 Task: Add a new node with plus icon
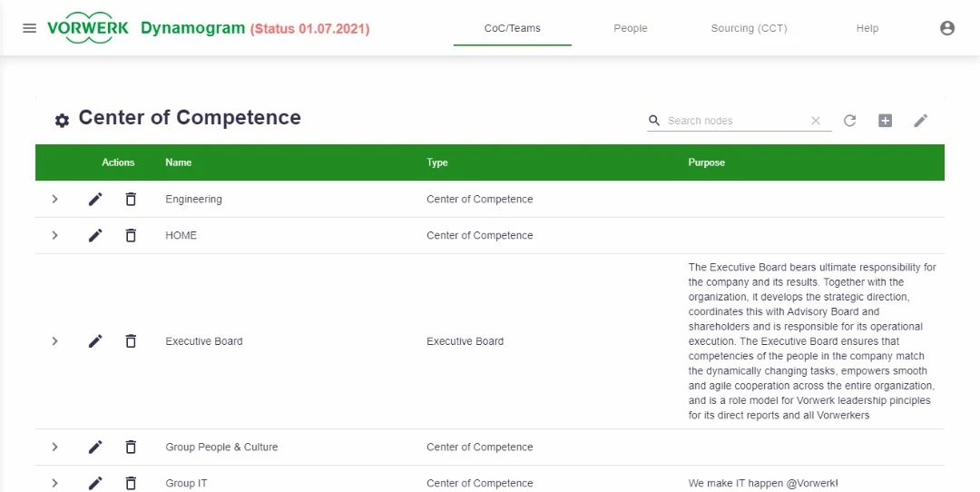pos(885,121)
